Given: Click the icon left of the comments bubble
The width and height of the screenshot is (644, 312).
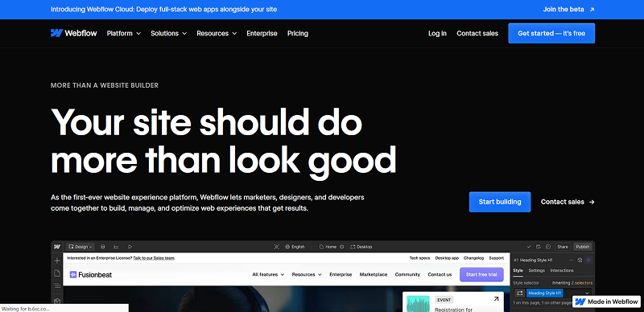Looking at the screenshot, I should point(539,247).
